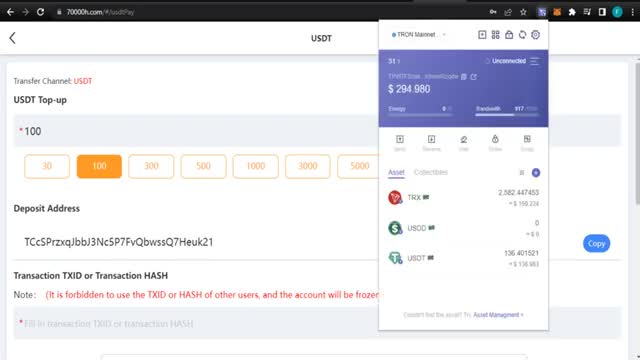Screen dimensions: 640x360
Task: Open the four-square grid icon in TronLink
Action: [496, 35]
